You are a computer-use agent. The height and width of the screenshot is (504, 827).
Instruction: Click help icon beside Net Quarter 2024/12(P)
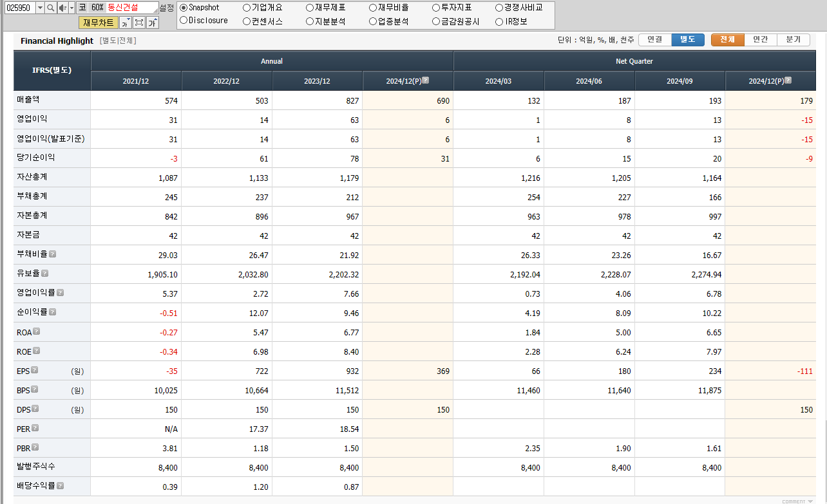click(x=788, y=80)
